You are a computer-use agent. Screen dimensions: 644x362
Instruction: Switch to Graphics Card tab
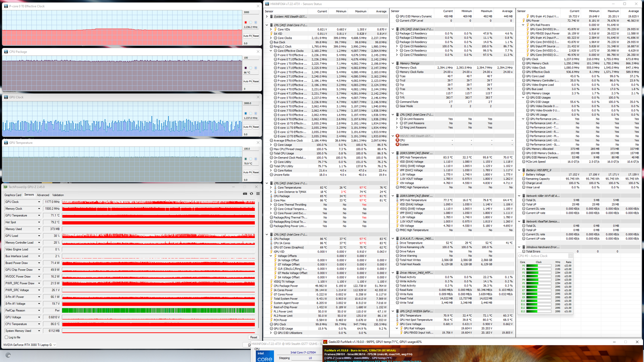[13, 195]
